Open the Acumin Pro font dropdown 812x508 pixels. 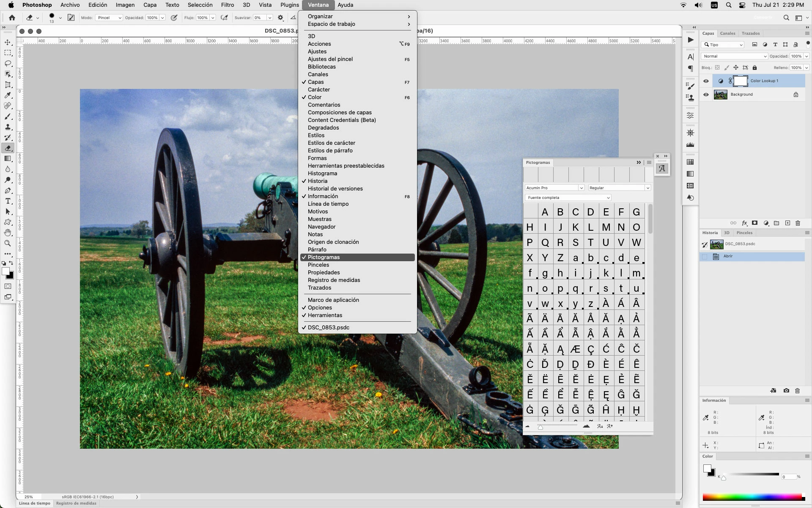point(554,188)
